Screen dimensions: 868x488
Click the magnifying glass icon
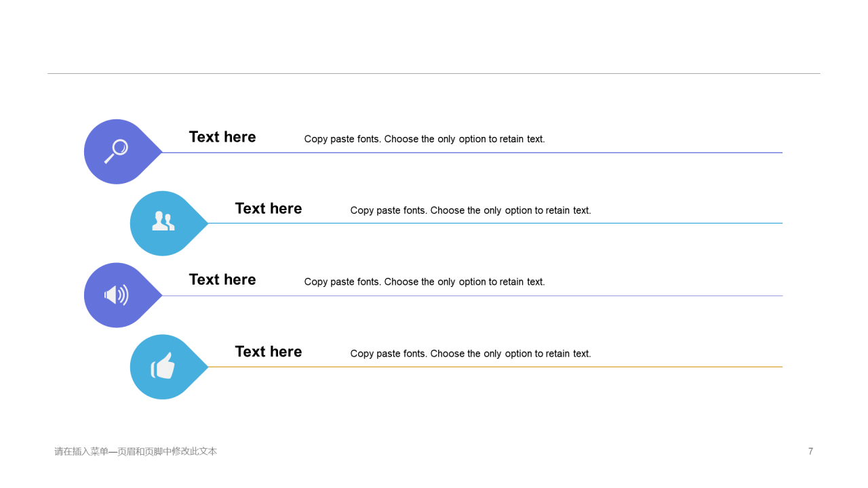pos(116,151)
